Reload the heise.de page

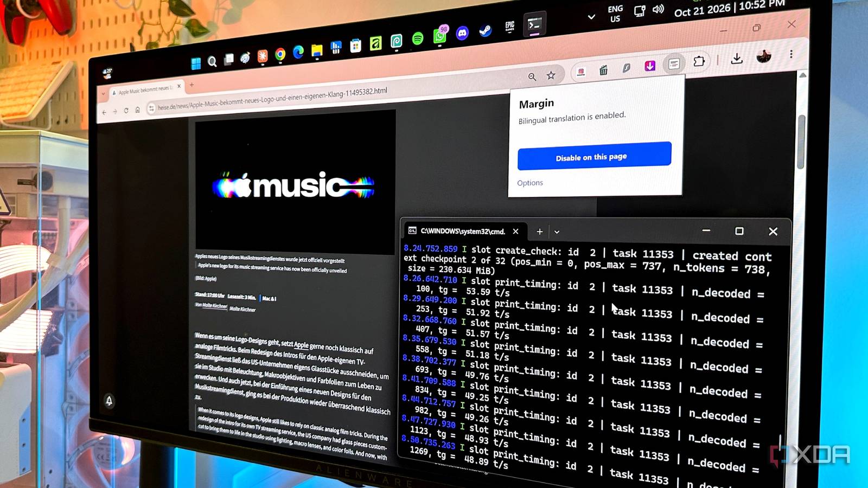click(126, 111)
